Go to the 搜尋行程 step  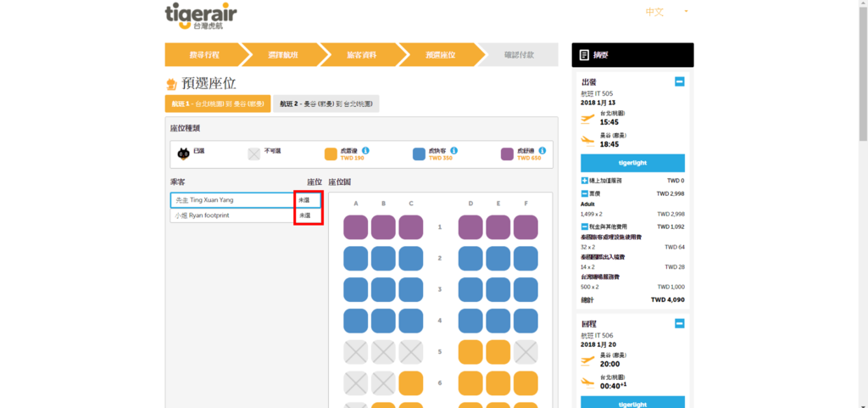204,55
